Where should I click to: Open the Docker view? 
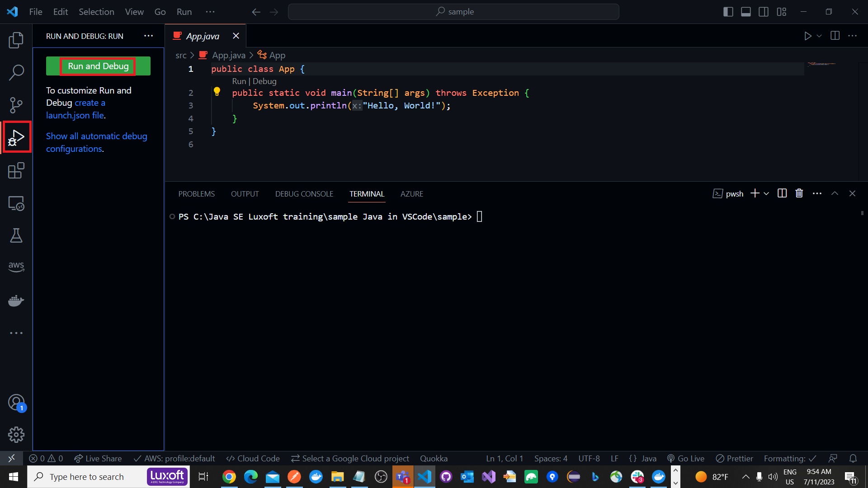(x=16, y=300)
